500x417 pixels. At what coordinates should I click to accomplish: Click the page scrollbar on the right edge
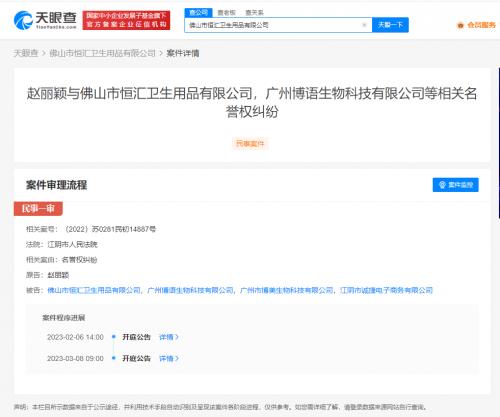[499, 143]
